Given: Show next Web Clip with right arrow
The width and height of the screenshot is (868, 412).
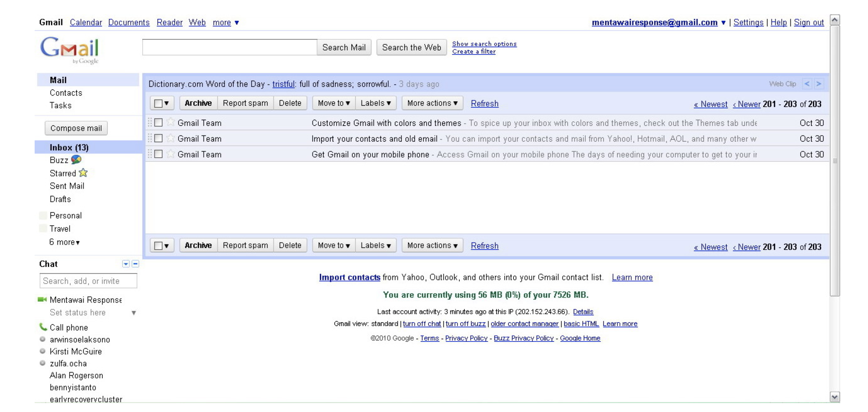Looking at the screenshot, I should [x=819, y=84].
